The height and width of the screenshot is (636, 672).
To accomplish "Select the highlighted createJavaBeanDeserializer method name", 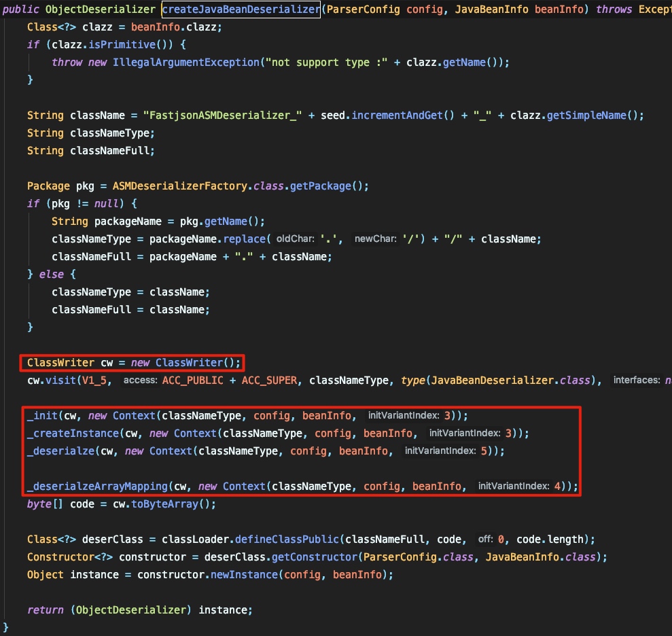I will point(241,10).
